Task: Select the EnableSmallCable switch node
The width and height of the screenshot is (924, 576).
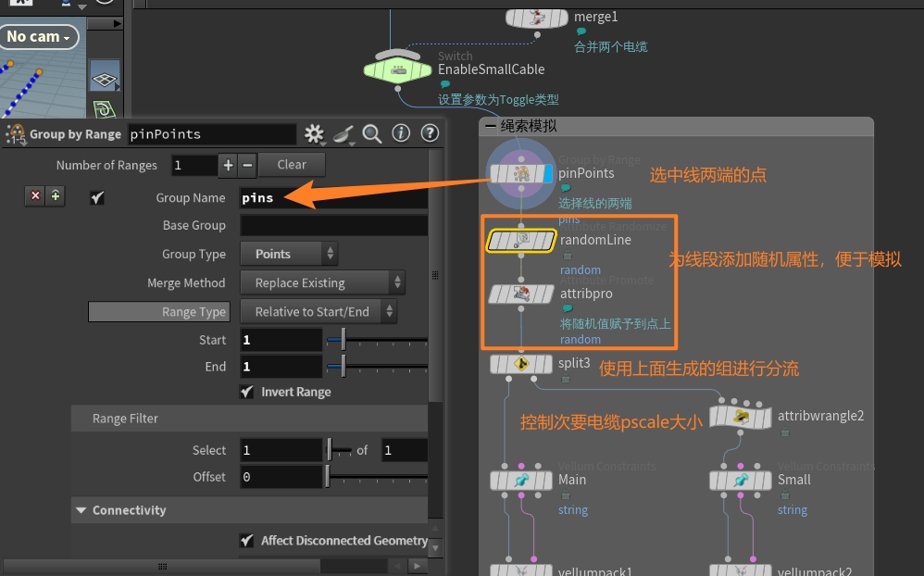Action: (398, 69)
